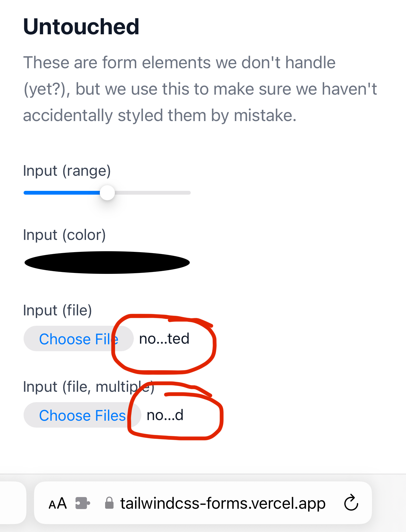
Task: Tap the Input (file) label
Action: tap(57, 310)
